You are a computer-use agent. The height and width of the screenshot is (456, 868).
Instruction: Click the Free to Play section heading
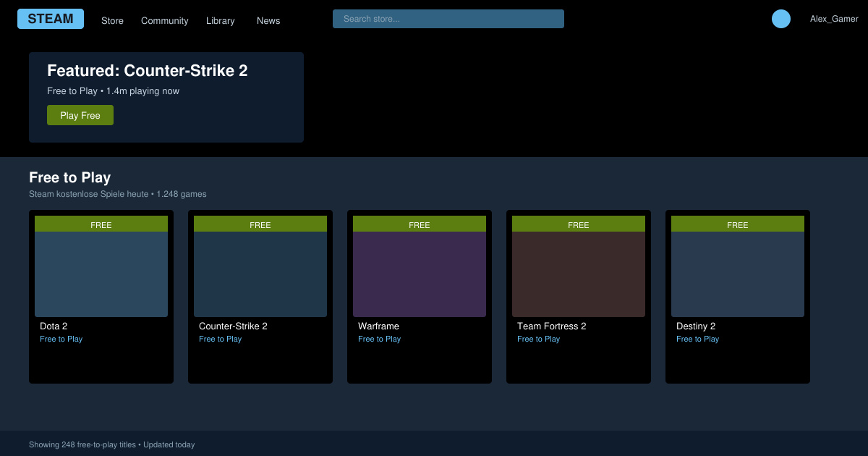(69, 177)
